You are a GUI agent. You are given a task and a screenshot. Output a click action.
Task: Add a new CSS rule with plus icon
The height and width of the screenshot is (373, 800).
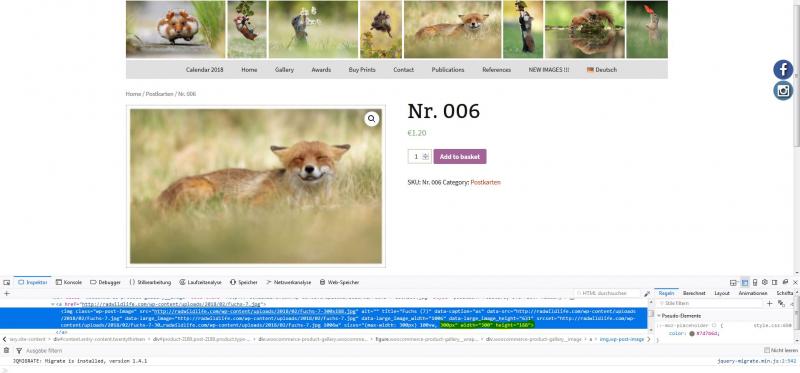click(x=770, y=303)
